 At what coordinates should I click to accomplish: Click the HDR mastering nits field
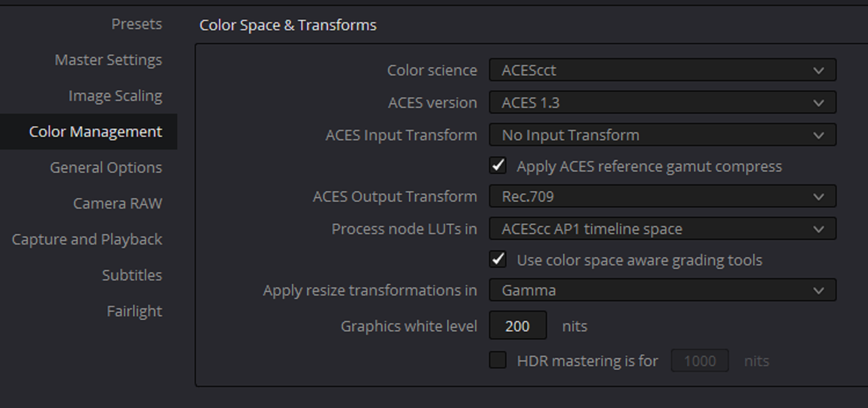tap(700, 361)
